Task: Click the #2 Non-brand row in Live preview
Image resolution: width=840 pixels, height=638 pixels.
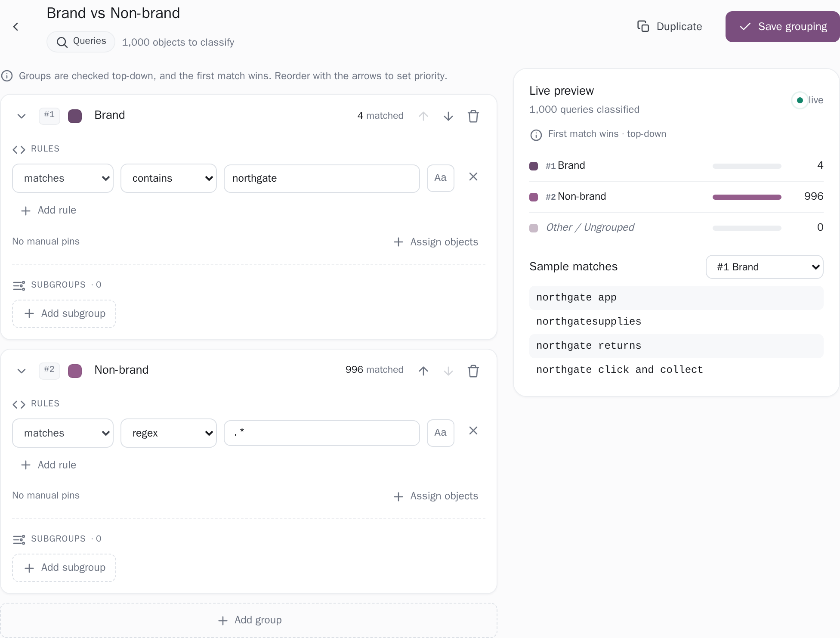Action: pos(676,197)
